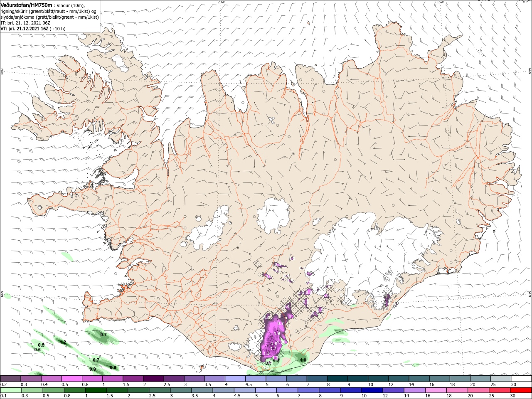The image size is (532, 399).
Task: Click the 1.0 rainfall value on the south coast
Action: (303, 360)
